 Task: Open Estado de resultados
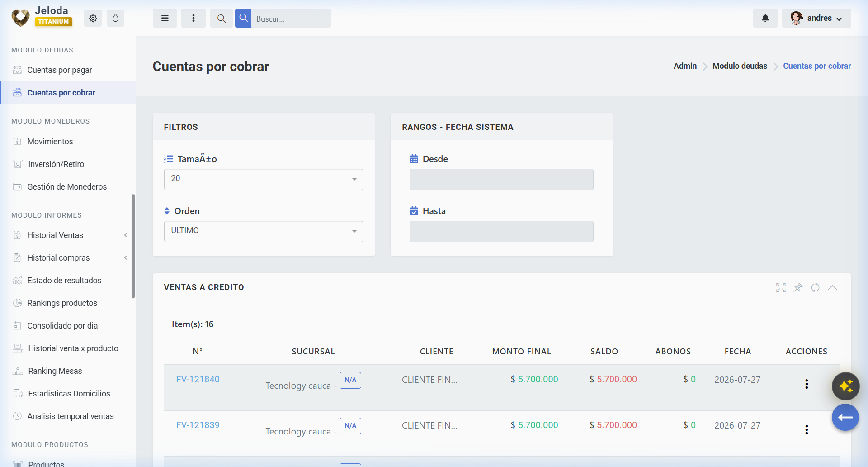(64, 280)
